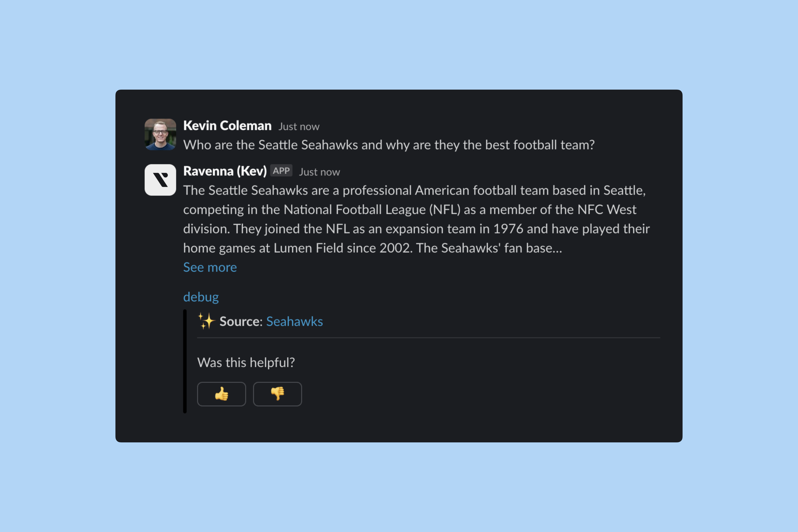Click the "Was this helpful?" prompt text
The width and height of the screenshot is (798, 532).
tap(246, 362)
